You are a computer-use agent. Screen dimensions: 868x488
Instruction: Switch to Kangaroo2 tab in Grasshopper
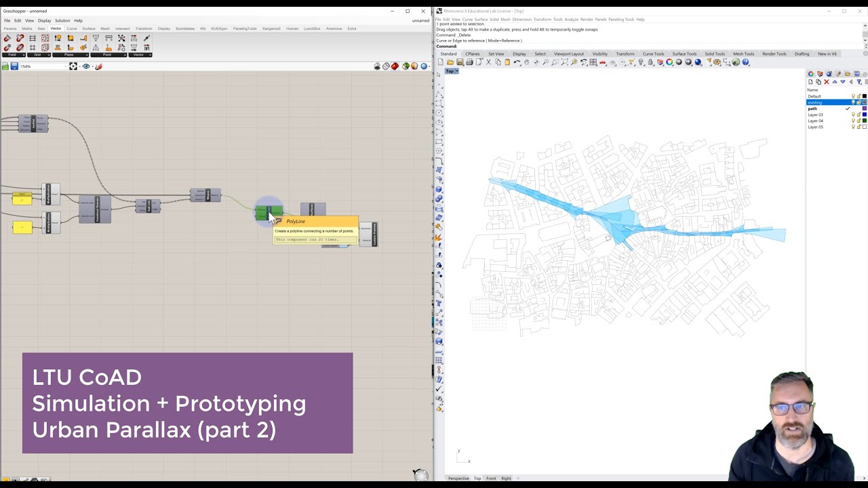point(271,28)
